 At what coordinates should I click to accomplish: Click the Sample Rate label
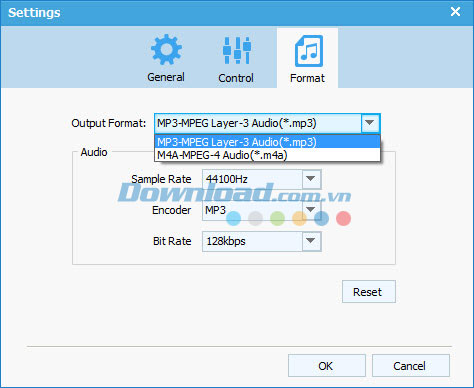pos(161,179)
